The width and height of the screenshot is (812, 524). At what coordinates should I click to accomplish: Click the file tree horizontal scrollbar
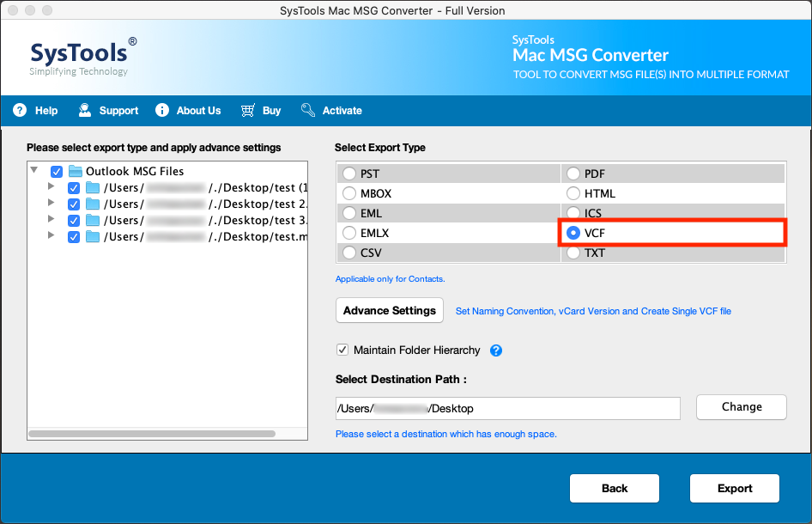pyautogui.click(x=152, y=434)
